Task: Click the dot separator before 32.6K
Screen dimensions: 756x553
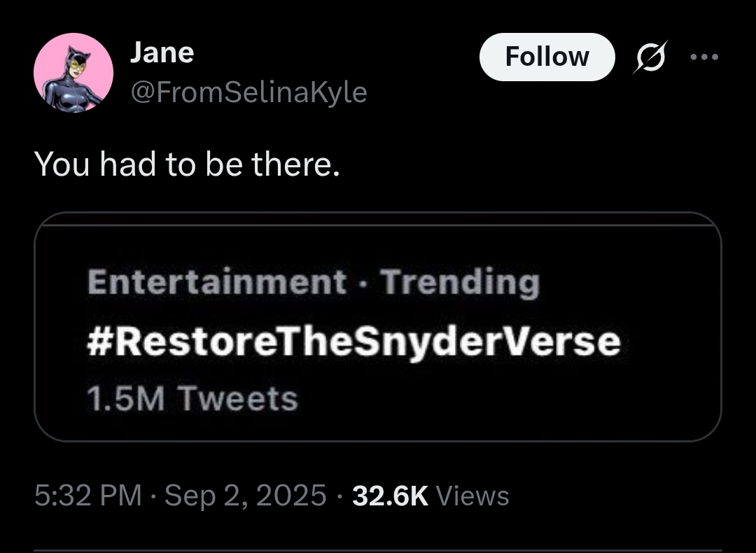Action: click(339, 496)
